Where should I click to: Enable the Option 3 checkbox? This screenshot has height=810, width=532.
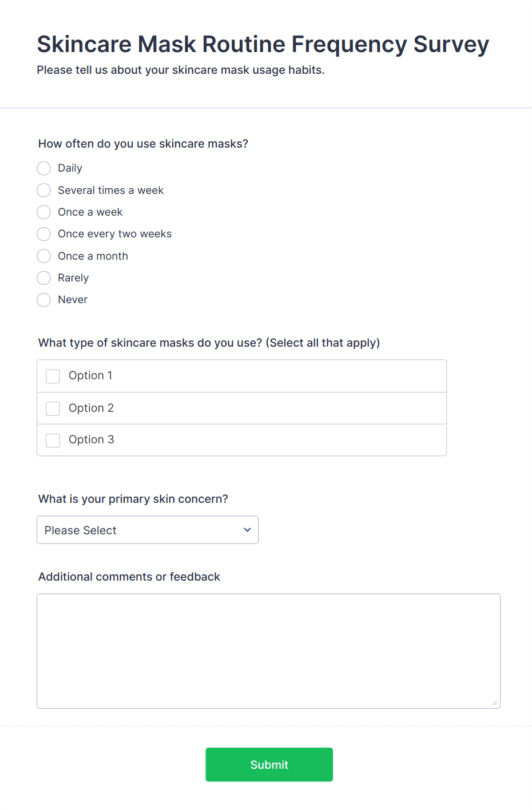(53, 440)
